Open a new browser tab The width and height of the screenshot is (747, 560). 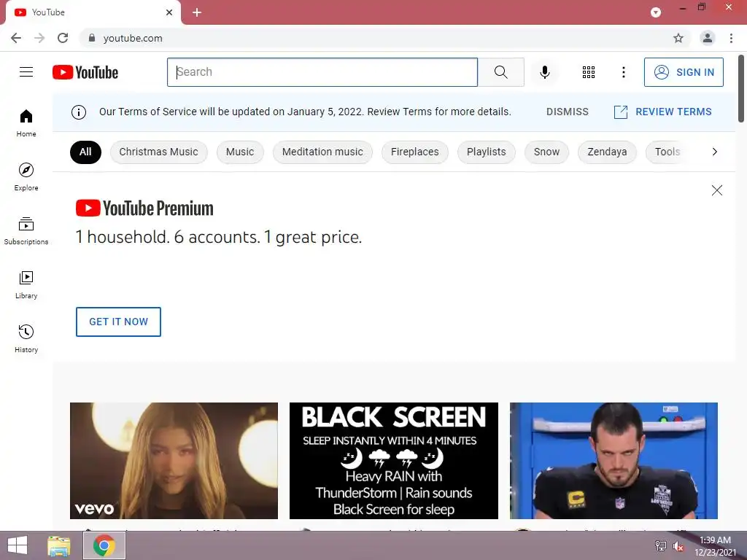pyautogui.click(x=197, y=12)
